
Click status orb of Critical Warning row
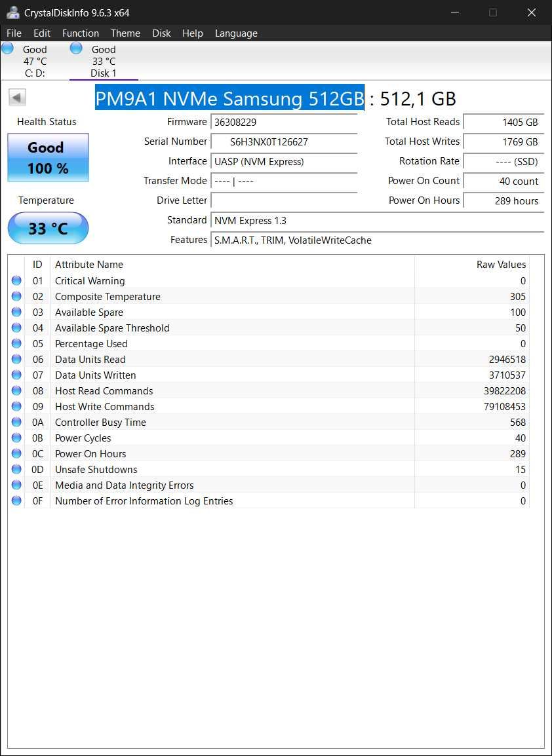(16, 280)
